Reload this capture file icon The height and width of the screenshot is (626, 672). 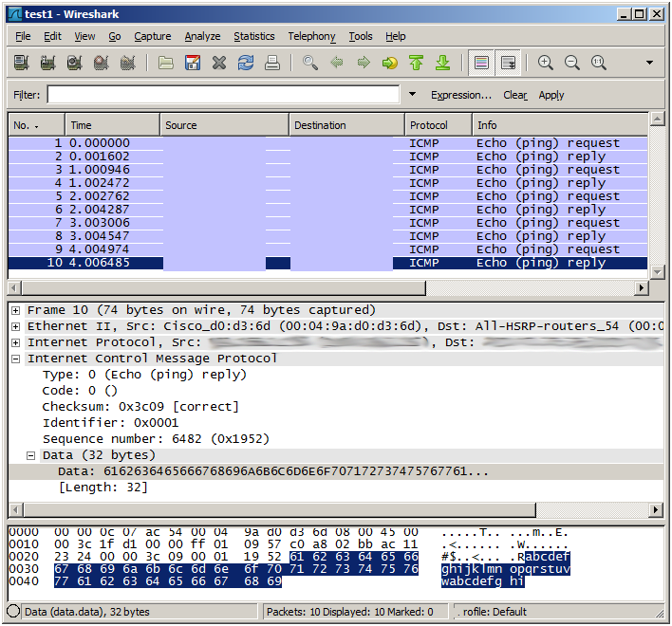coord(246,63)
